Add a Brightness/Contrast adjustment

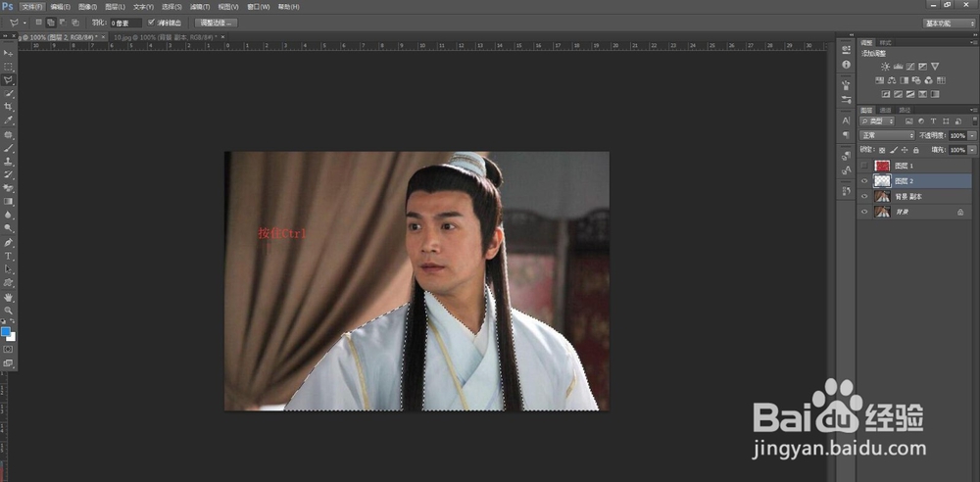click(885, 67)
